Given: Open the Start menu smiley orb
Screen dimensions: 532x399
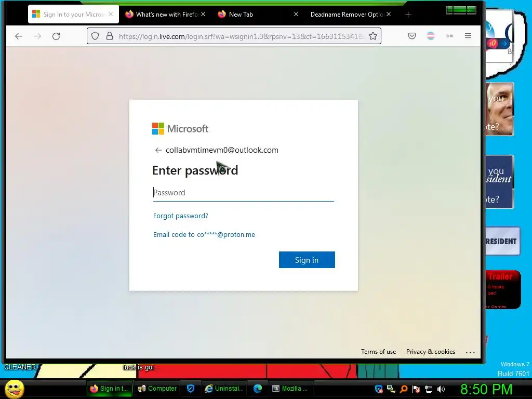Looking at the screenshot, I should pos(15,389).
